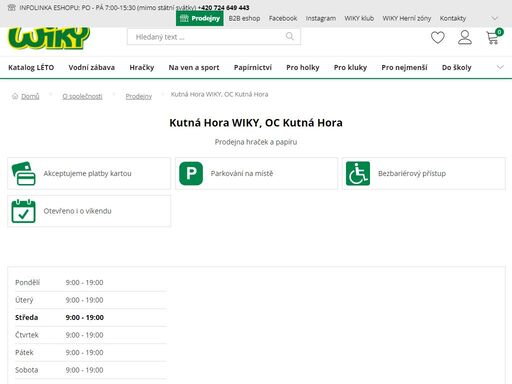Expand more categories chevron in main menu
The height and width of the screenshot is (384, 512).
pos(500,67)
